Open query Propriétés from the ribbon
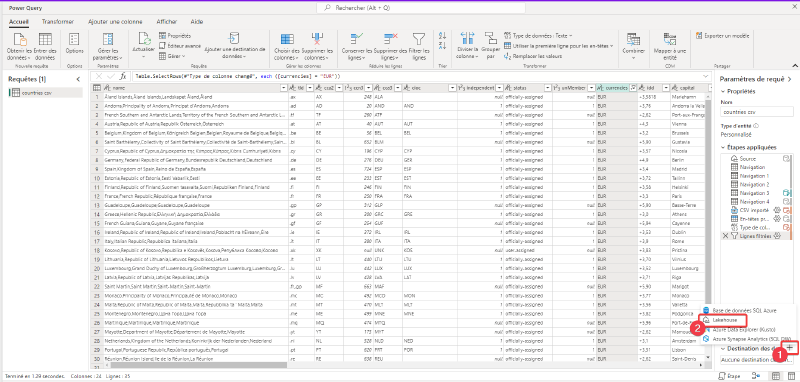800x382 pixels. pyautogui.click(x=175, y=36)
